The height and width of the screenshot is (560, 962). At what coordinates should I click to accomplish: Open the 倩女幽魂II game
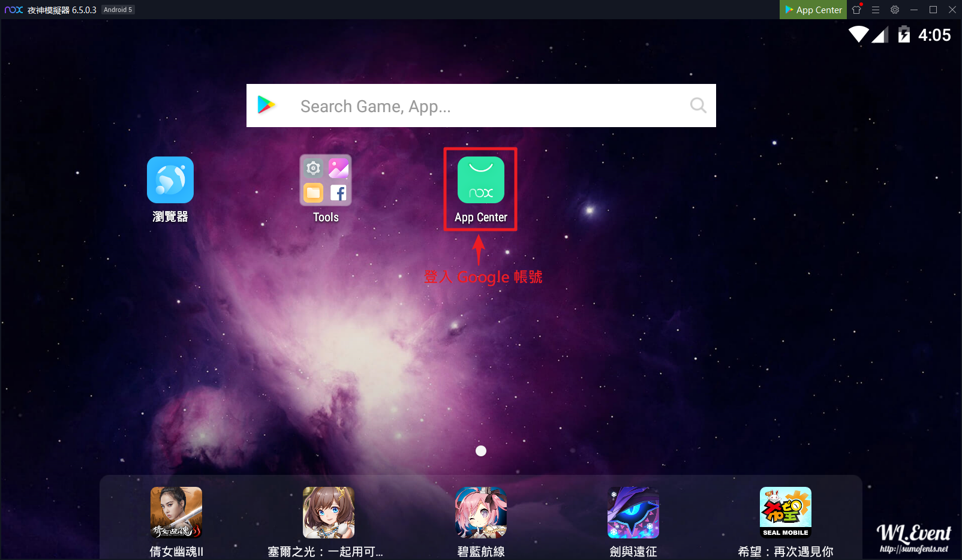point(176,513)
